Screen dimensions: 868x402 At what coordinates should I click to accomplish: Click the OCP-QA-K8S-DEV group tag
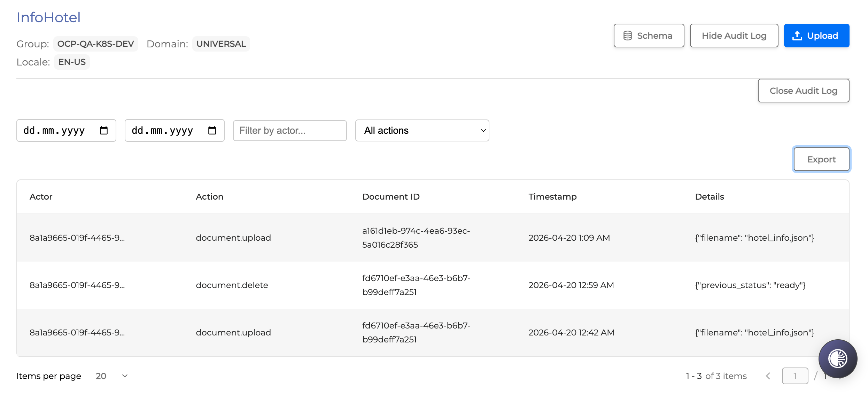click(x=95, y=44)
